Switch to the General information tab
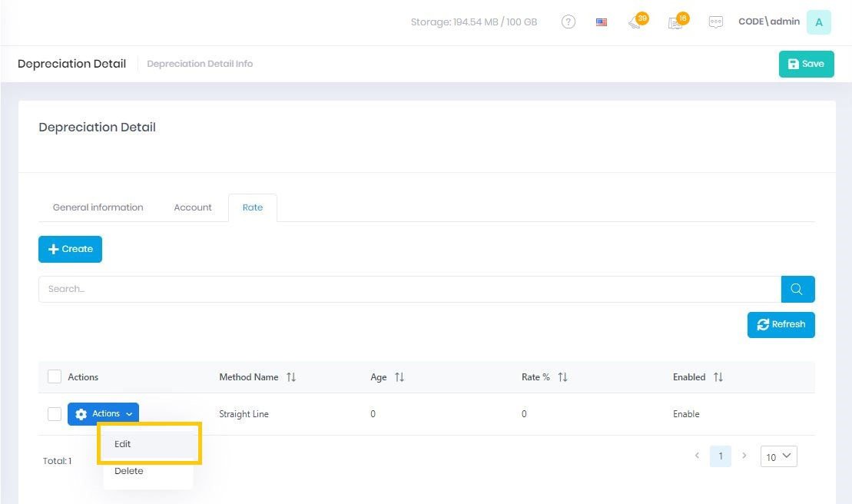Image resolution: width=852 pixels, height=504 pixels. click(98, 207)
